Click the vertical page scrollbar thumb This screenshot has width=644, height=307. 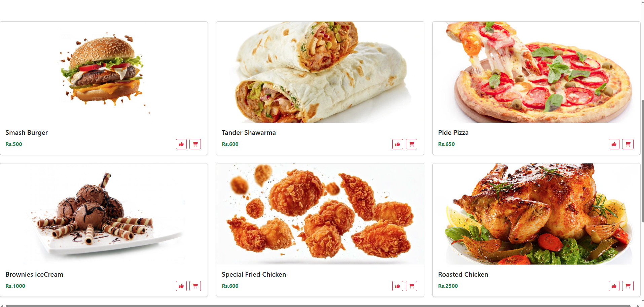pyautogui.click(x=642, y=161)
